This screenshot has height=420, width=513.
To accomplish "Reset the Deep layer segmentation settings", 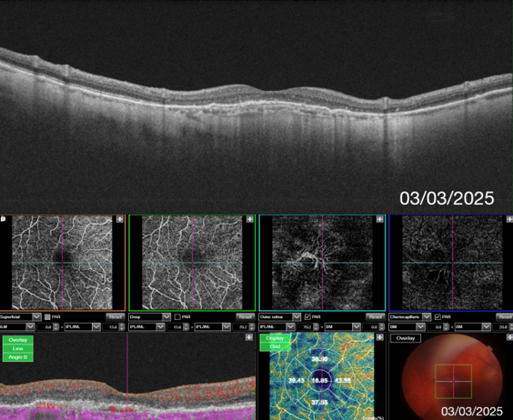I will (246, 317).
